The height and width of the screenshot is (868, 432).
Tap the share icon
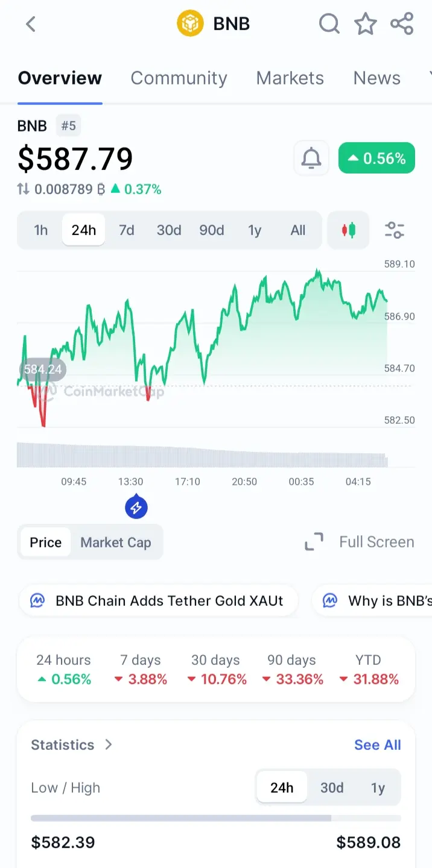(x=402, y=24)
